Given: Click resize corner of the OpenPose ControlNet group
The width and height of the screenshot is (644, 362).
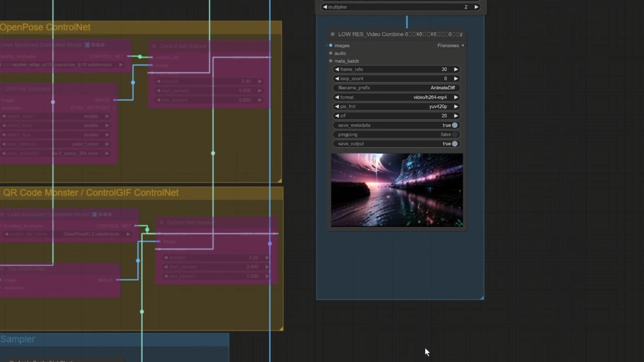Looking at the screenshot, I should (x=280, y=180).
